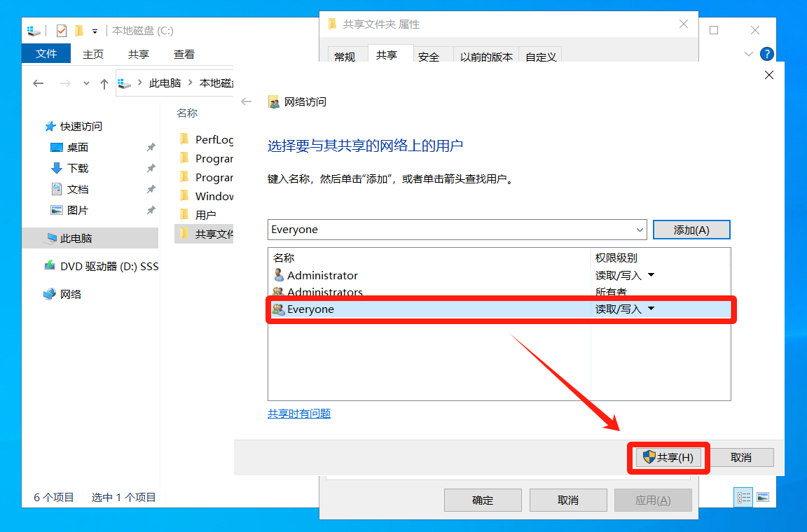Select 快速访问 in the sidebar
807x532 pixels.
click(x=81, y=126)
